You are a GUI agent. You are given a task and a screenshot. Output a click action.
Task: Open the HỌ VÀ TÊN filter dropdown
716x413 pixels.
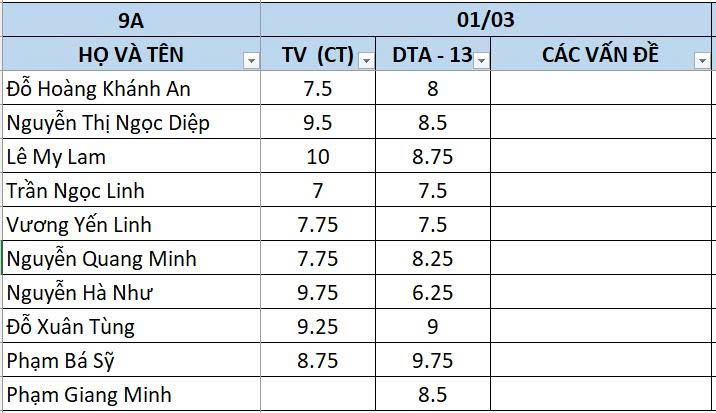click(250, 61)
